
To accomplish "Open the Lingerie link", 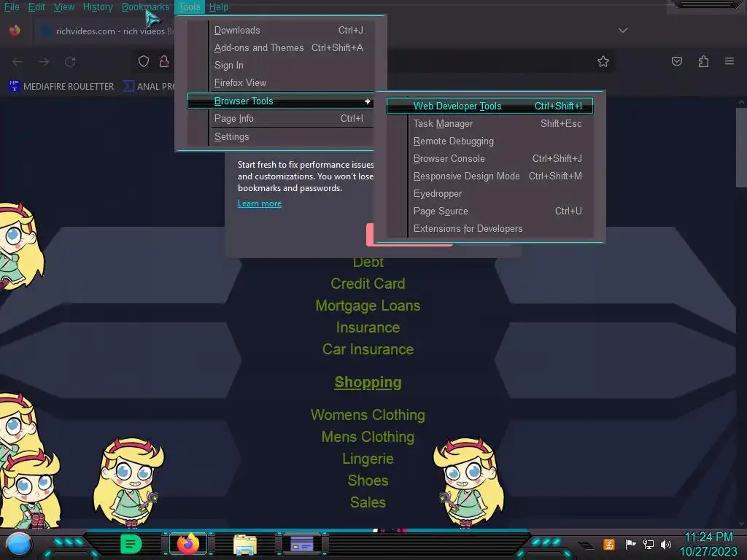I will coord(368,459).
